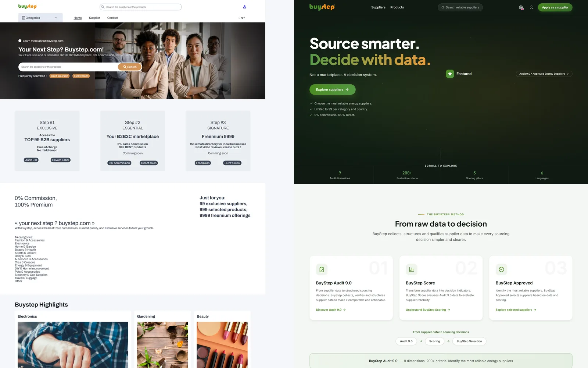The width and height of the screenshot is (588, 368).
Task: Open the Contact menu item
Action: coord(112,18)
